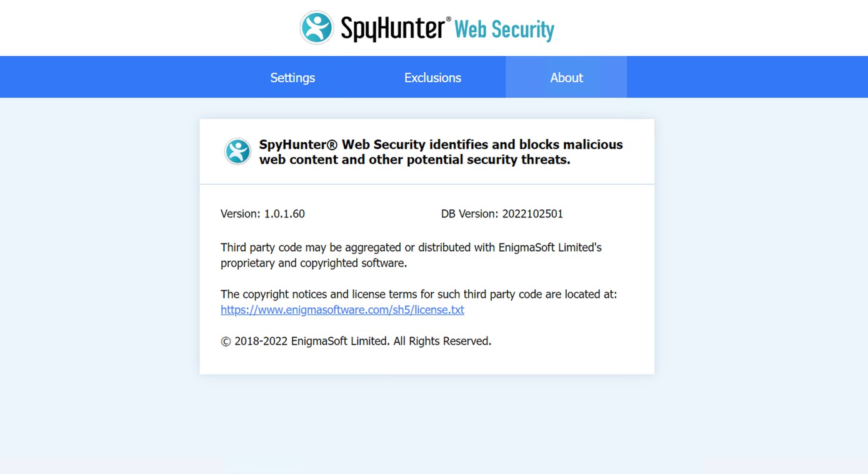The height and width of the screenshot is (474, 868).
Task: Open the enigmasoftware.com license.txt link
Action: click(342, 310)
